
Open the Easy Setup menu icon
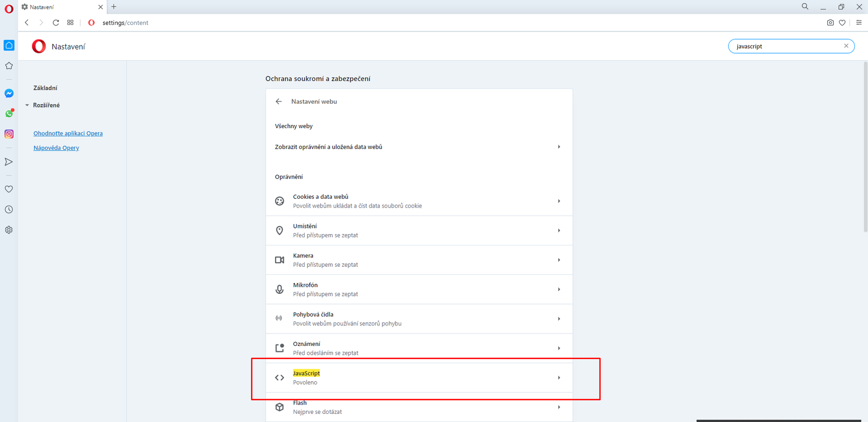859,23
